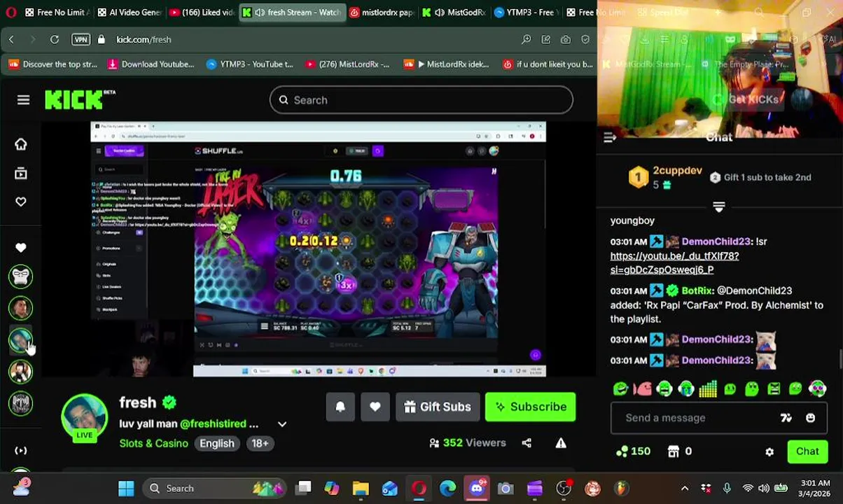Click BotRix username in chat
This screenshot has height=504, width=843.
click(x=697, y=290)
